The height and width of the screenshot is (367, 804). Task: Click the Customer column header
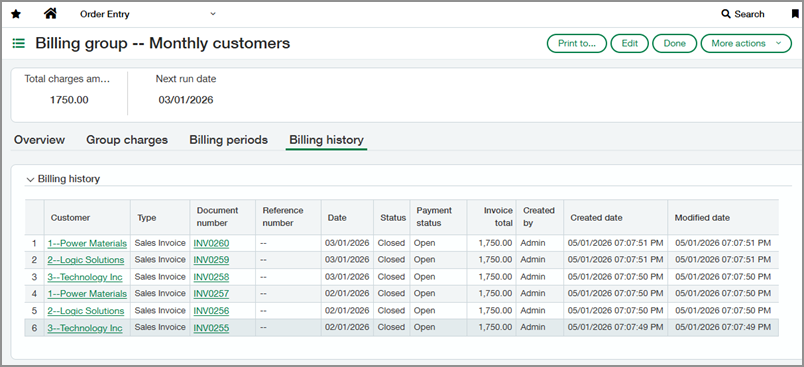[87, 217]
